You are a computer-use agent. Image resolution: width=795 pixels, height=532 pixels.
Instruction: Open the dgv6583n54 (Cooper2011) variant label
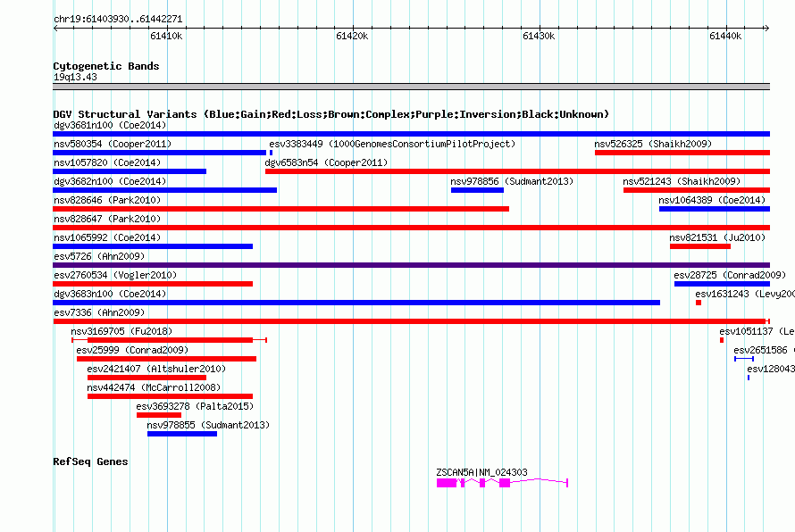tap(326, 162)
